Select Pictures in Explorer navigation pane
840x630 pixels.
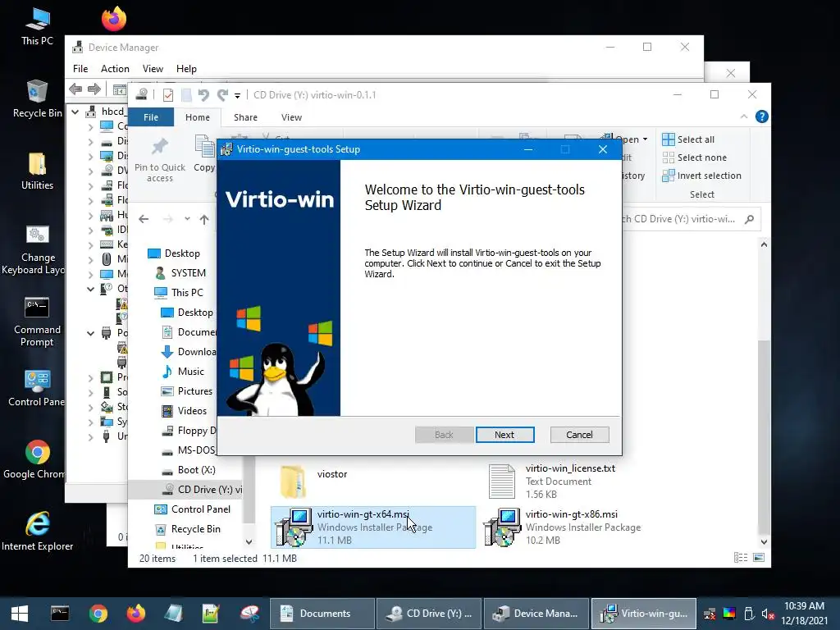(x=187, y=391)
